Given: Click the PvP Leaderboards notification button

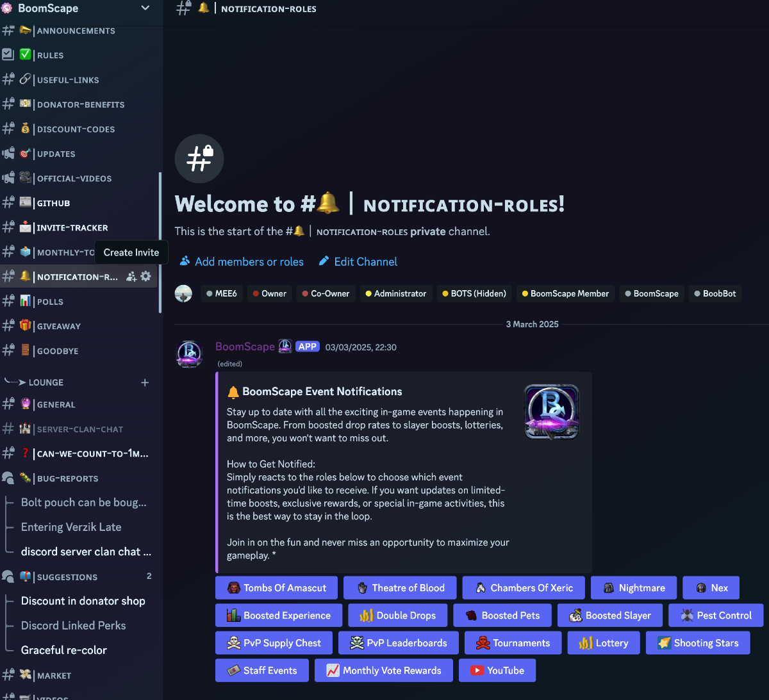Looking at the screenshot, I should (399, 643).
